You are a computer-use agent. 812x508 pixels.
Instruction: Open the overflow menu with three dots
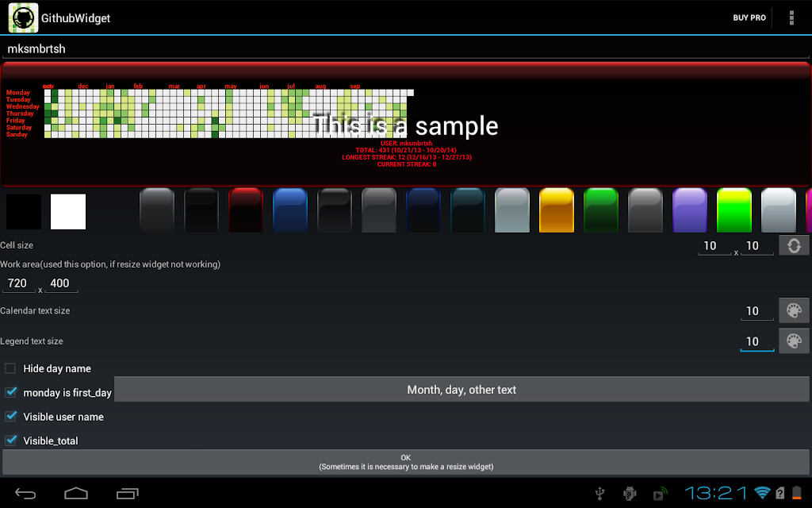pos(791,17)
